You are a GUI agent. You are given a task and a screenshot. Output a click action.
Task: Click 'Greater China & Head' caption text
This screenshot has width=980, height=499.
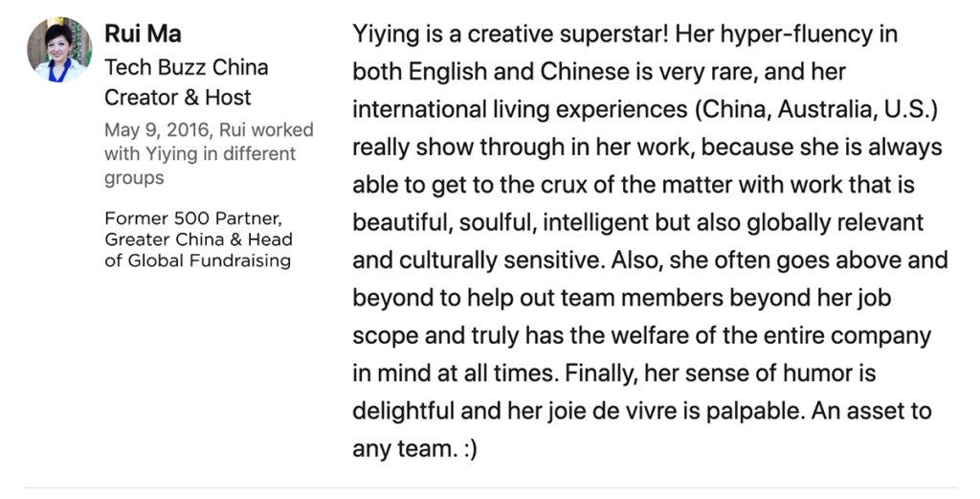(x=199, y=239)
